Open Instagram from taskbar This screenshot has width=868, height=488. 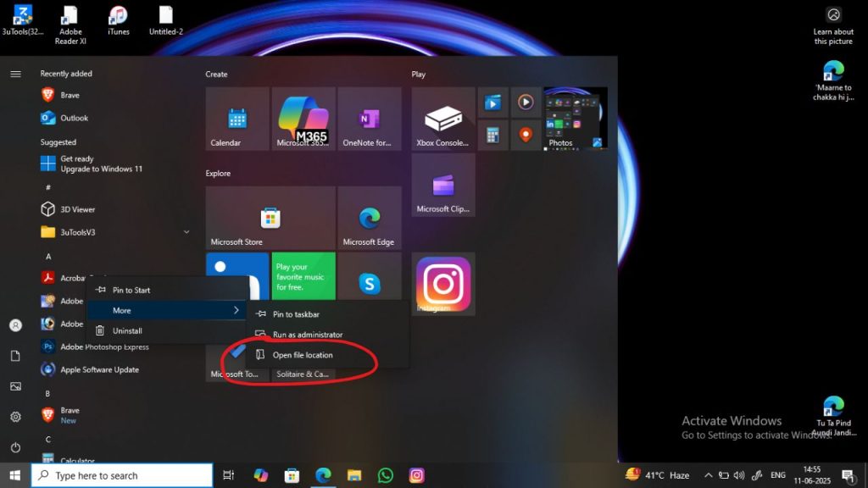click(x=417, y=475)
